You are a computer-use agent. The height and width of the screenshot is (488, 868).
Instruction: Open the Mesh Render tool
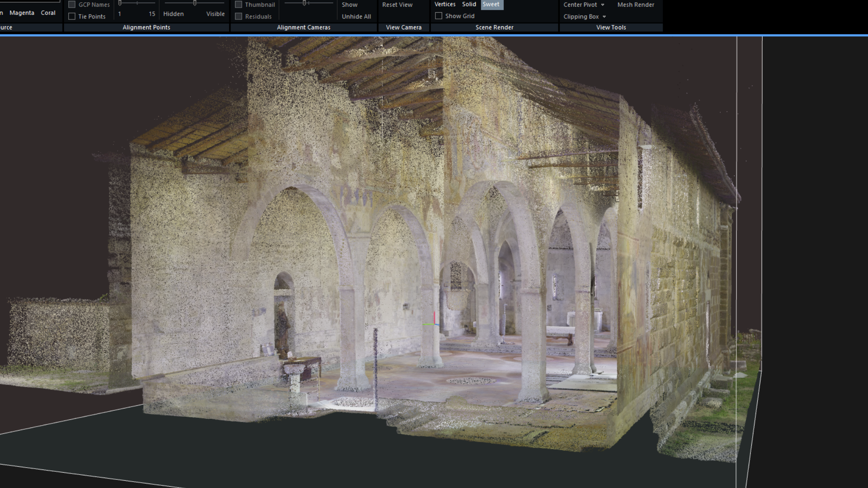[635, 5]
